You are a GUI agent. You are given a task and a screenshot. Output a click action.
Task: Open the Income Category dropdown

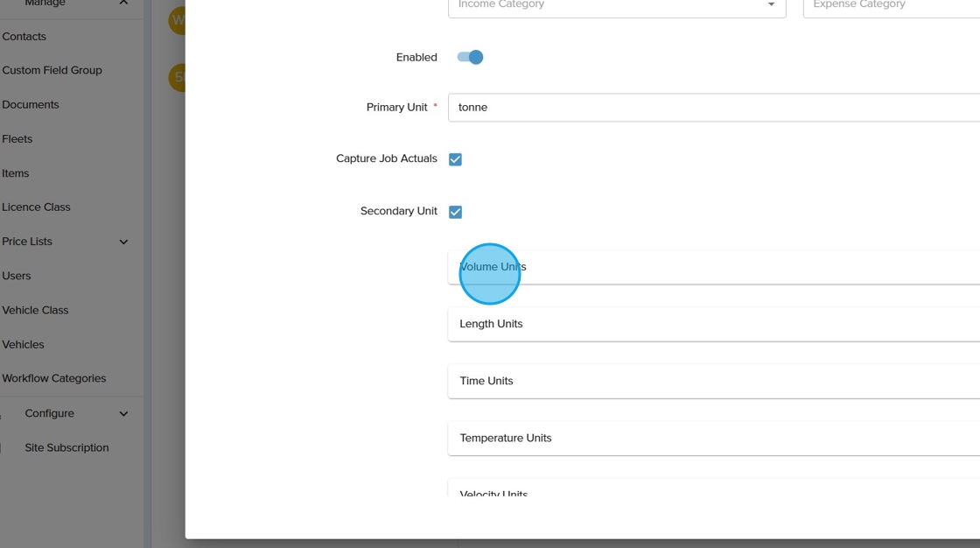click(x=616, y=5)
